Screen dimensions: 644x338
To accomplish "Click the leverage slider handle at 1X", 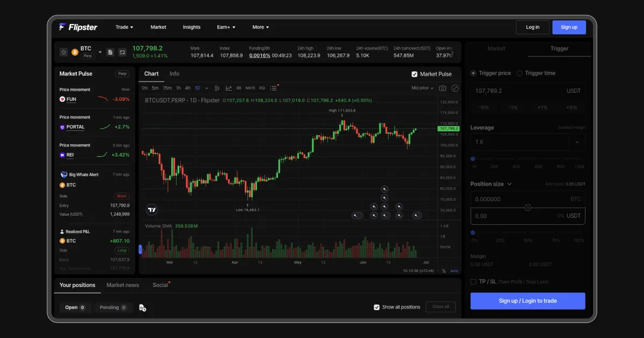I will coord(473,159).
